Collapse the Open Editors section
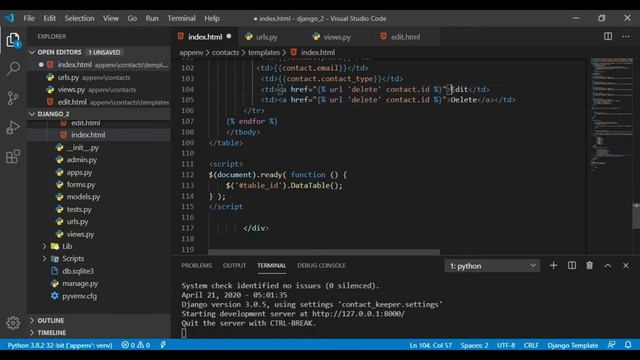Screen dimensions: 640x360 99,52
